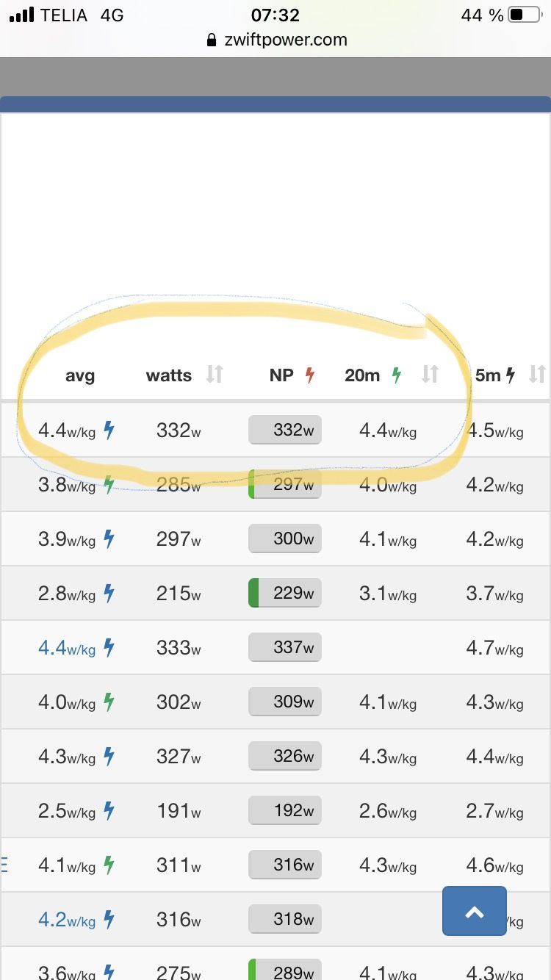The height and width of the screenshot is (980, 551).
Task: Click the black lightning icon beside 5m
Action: point(511,375)
